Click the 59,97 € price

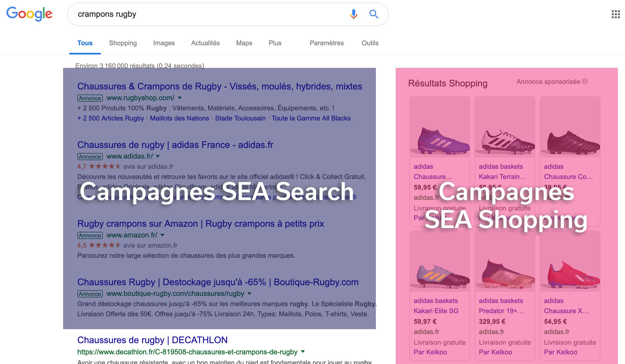[x=425, y=322]
